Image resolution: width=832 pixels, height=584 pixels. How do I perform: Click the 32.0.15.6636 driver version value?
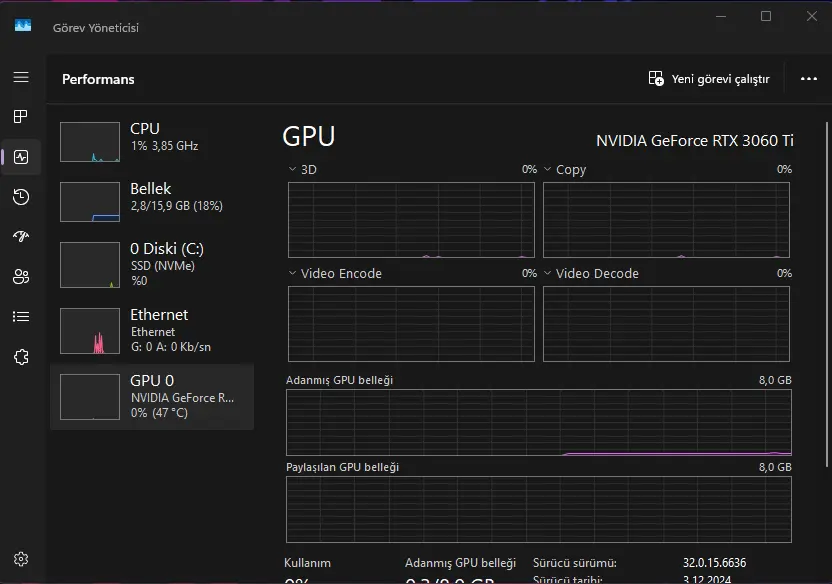[714, 563]
